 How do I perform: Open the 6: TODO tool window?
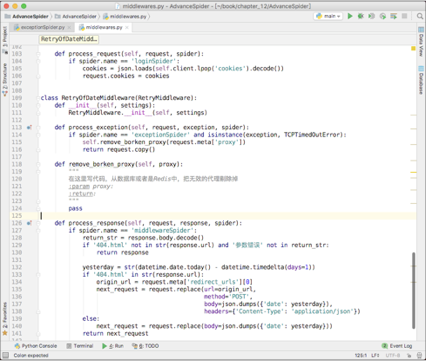click(146, 346)
